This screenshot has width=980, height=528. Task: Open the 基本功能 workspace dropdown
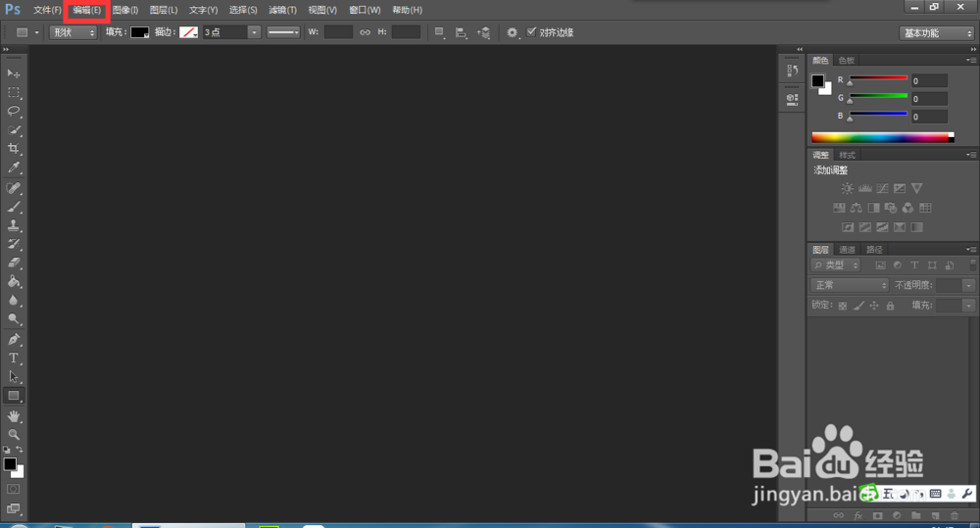pyautogui.click(x=937, y=33)
